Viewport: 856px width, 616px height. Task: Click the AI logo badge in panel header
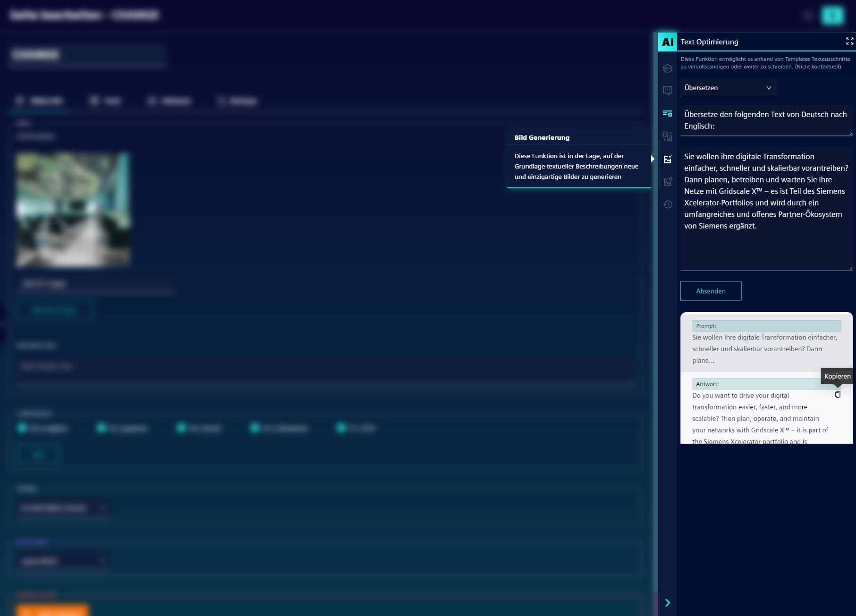click(667, 42)
